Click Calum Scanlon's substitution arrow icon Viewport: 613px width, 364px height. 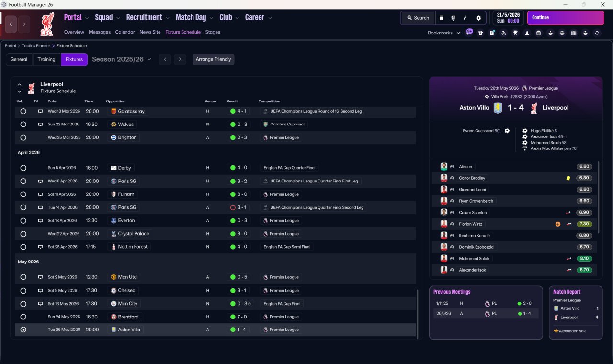pos(569,213)
